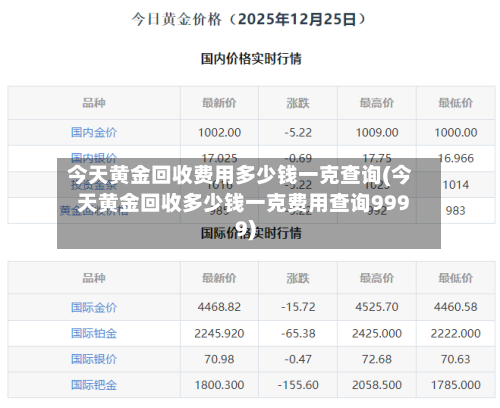500x408 pixels.
Task: Click 最低价 header in international table
Action: pyautogui.click(x=455, y=278)
